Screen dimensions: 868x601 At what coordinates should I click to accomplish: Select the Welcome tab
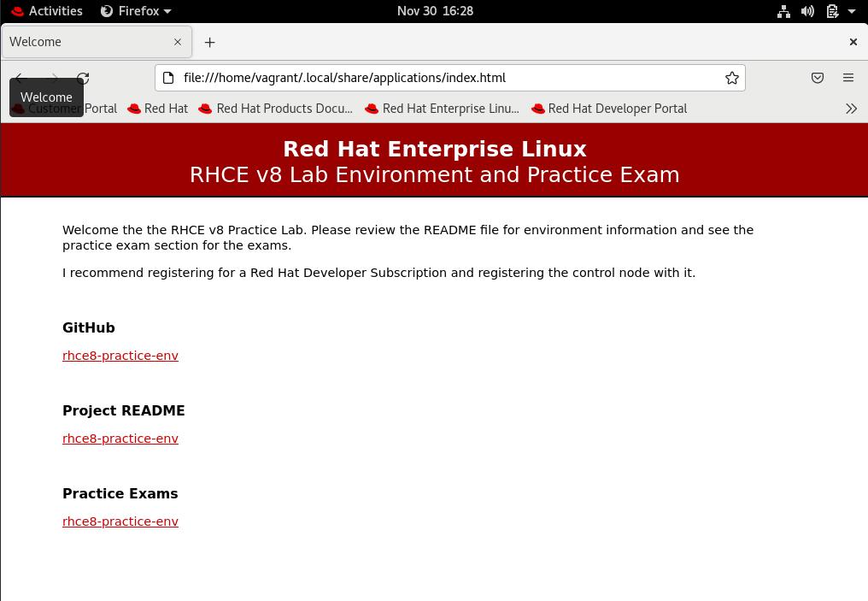point(85,42)
